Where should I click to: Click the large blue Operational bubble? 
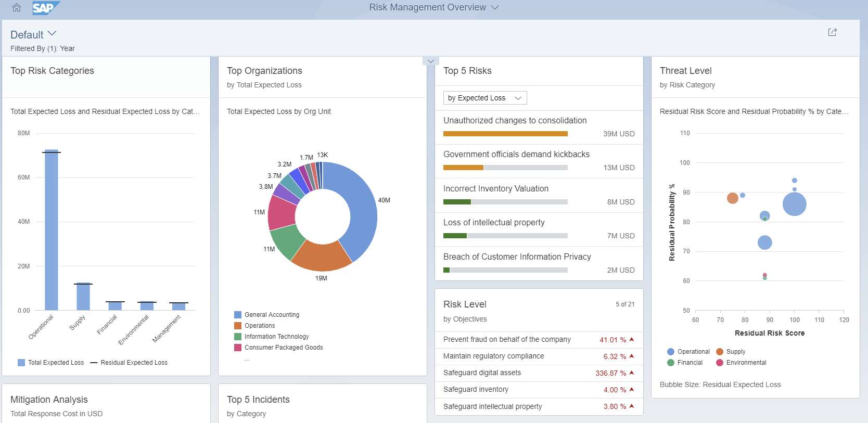point(794,204)
